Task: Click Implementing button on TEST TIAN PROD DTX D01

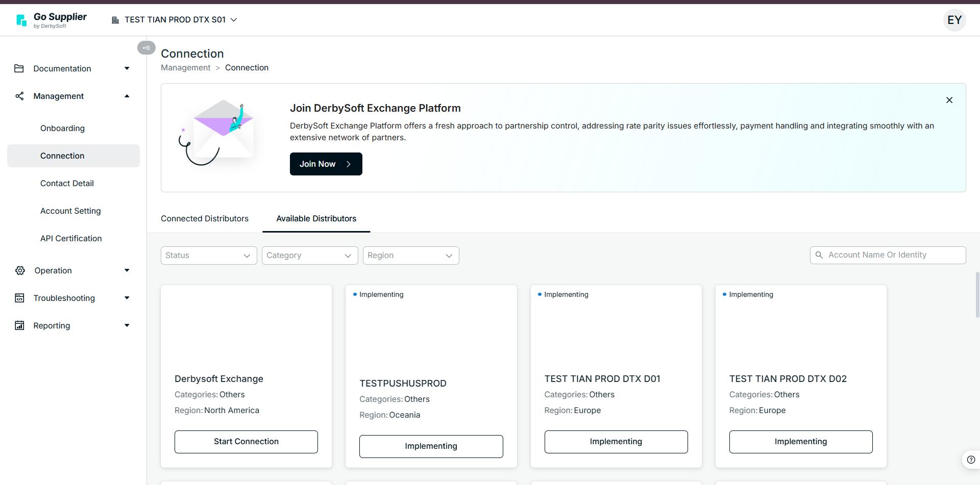Action: pyautogui.click(x=616, y=442)
